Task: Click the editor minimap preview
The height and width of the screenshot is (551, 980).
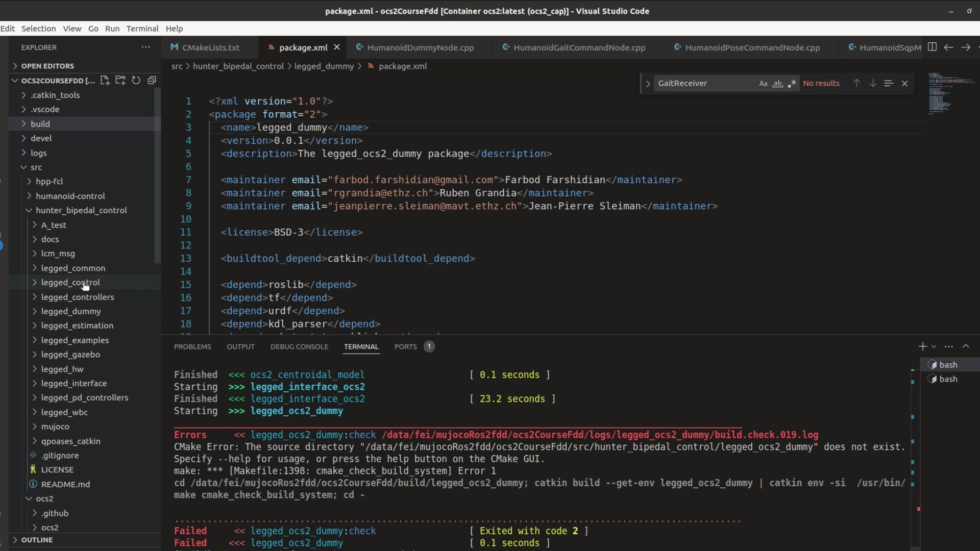Action: pyautogui.click(x=944, y=93)
